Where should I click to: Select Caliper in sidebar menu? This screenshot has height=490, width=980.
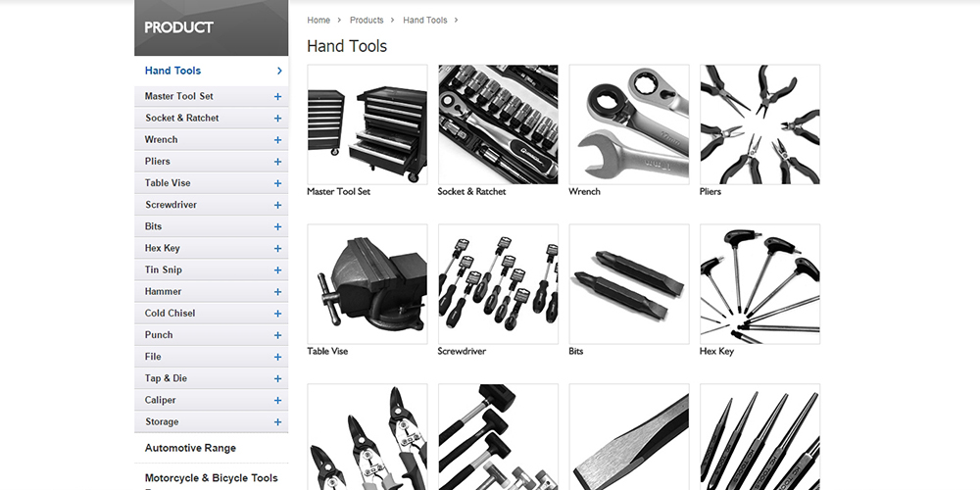pyautogui.click(x=160, y=400)
